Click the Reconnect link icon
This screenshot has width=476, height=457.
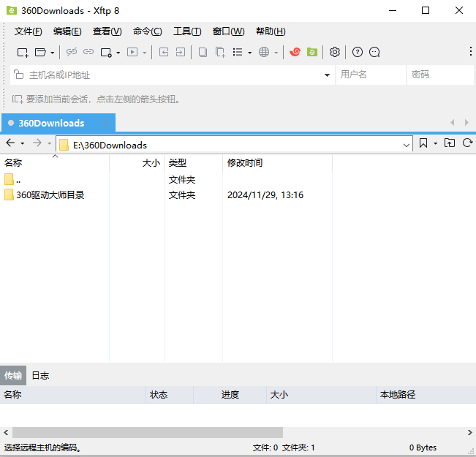[x=88, y=52]
